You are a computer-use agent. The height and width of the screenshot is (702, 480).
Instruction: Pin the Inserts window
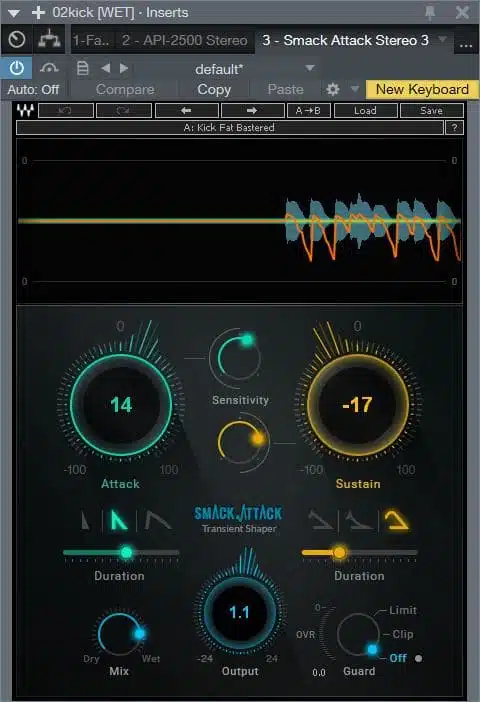point(430,13)
